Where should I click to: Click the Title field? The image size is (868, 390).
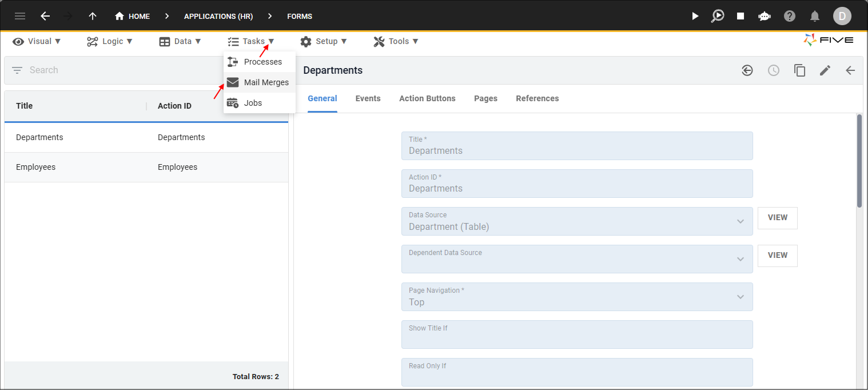click(x=577, y=146)
